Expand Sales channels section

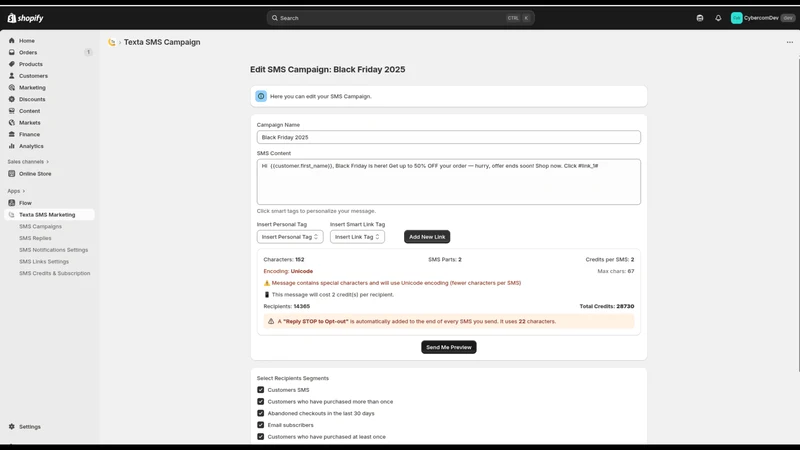click(x=28, y=162)
